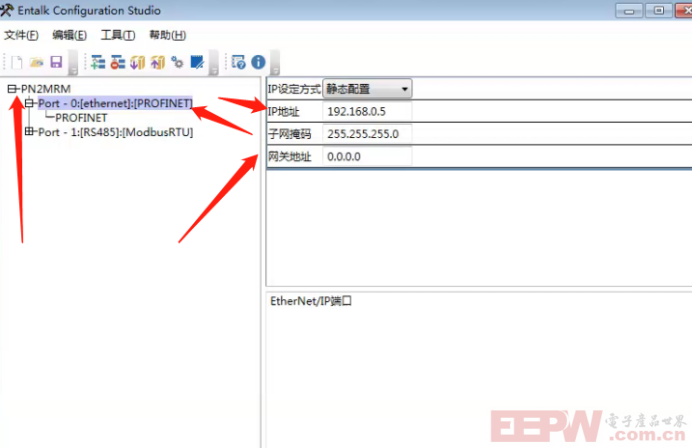Click the IP地址 label
The height and width of the screenshot is (448, 692).
[283, 112]
